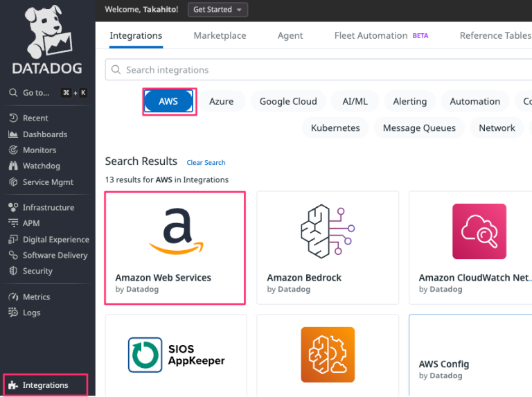Open the Amazon Web Services tile title

point(163,278)
